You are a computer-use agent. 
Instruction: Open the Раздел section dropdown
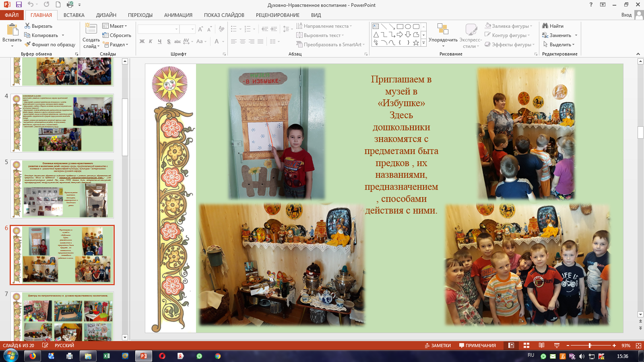coord(116,45)
